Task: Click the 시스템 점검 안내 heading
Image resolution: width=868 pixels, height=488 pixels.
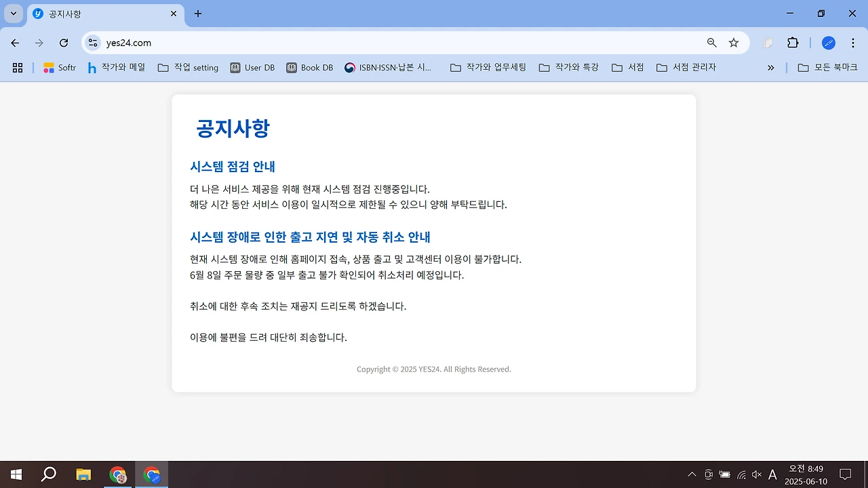Action: (233, 167)
